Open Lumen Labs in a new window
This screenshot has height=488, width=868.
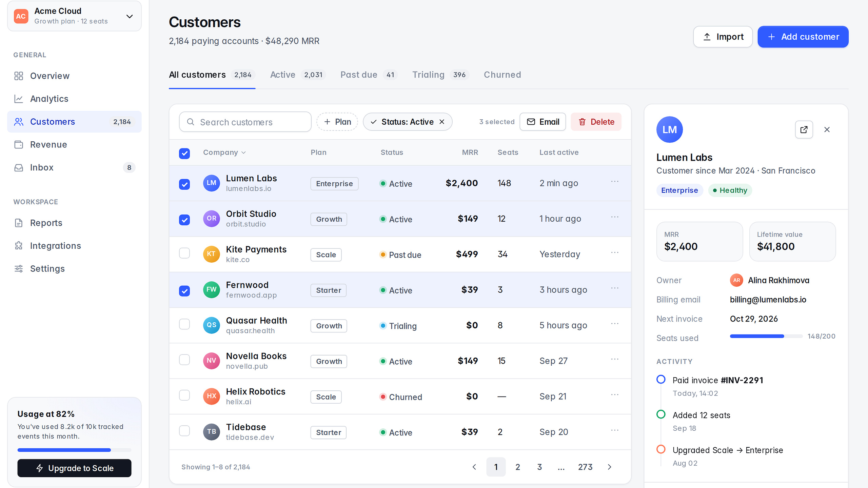point(804,129)
